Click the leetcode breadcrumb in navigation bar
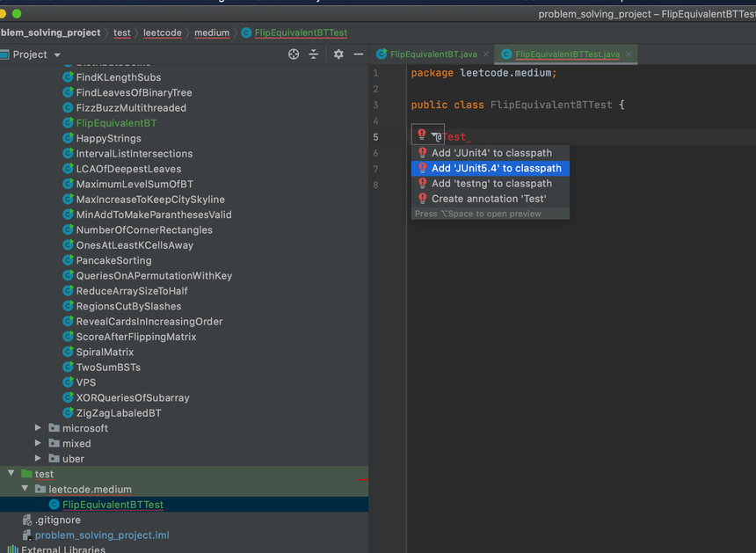 click(x=163, y=33)
